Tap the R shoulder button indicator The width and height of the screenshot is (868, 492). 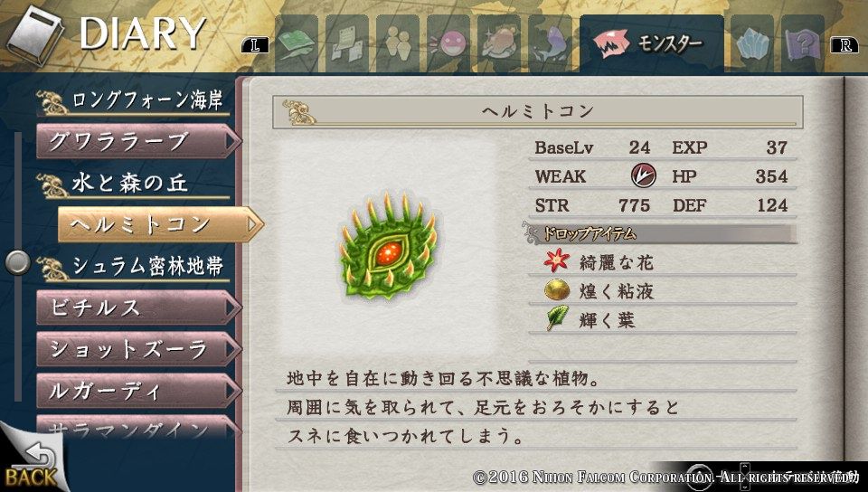pos(844,45)
